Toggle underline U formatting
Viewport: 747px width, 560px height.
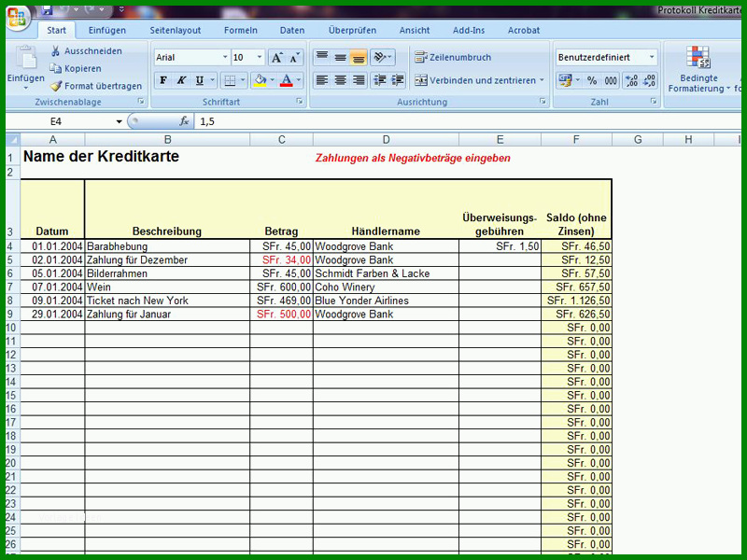click(199, 80)
